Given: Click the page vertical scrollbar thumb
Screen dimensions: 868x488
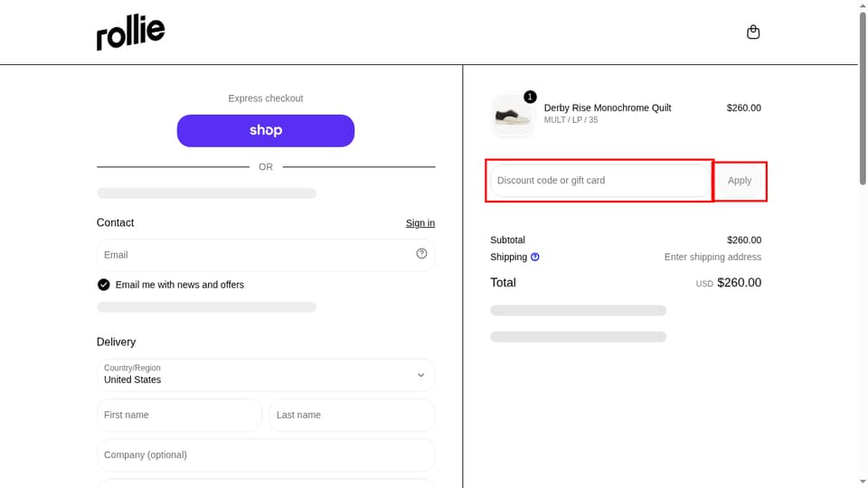Looking at the screenshot, I should [863, 99].
